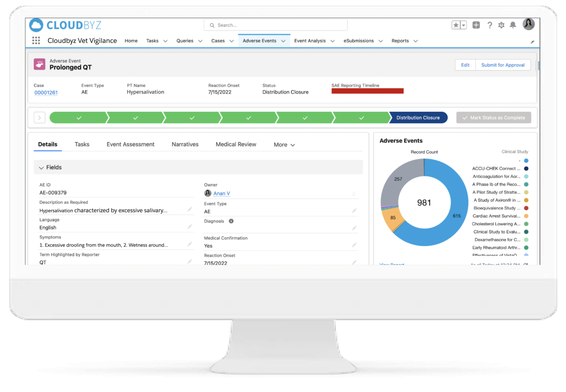Click Submit for Approval button

pyautogui.click(x=503, y=65)
